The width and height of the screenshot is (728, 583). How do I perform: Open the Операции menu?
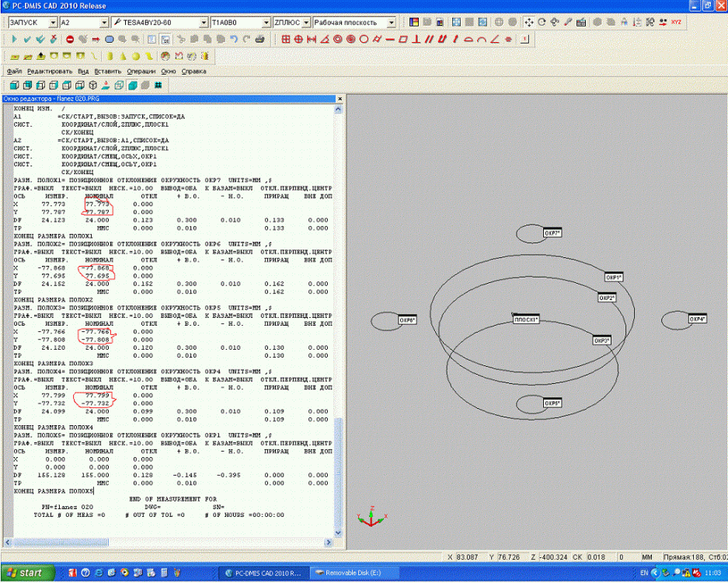141,72
